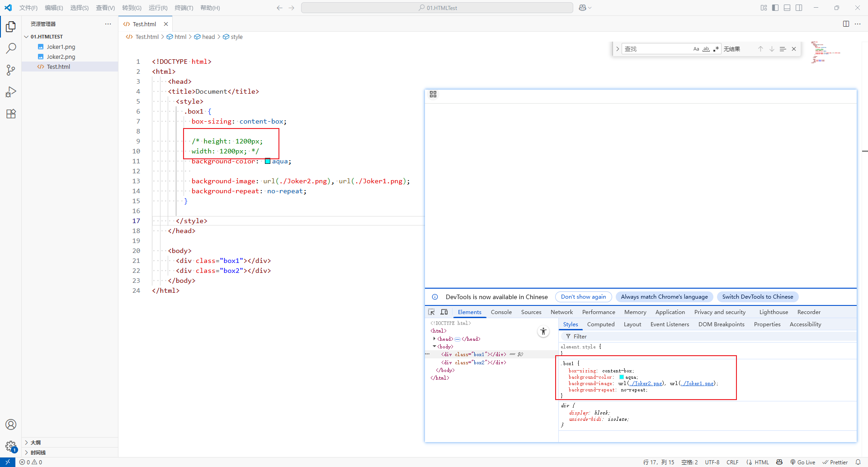This screenshot has height=467, width=868.
Task: Open the Accounts menu icon
Action: (x=11, y=424)
